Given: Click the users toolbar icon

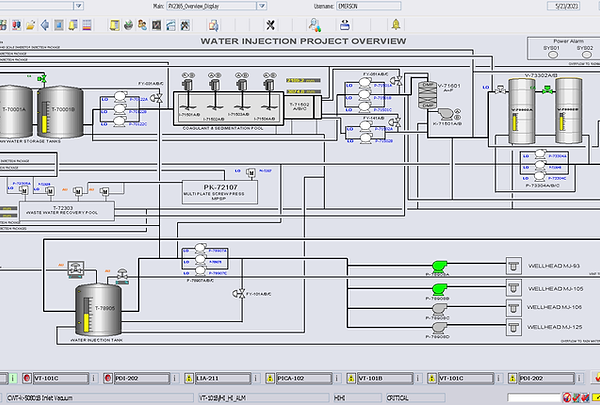Looking at the screenshot, I should [x=142, y=25].
